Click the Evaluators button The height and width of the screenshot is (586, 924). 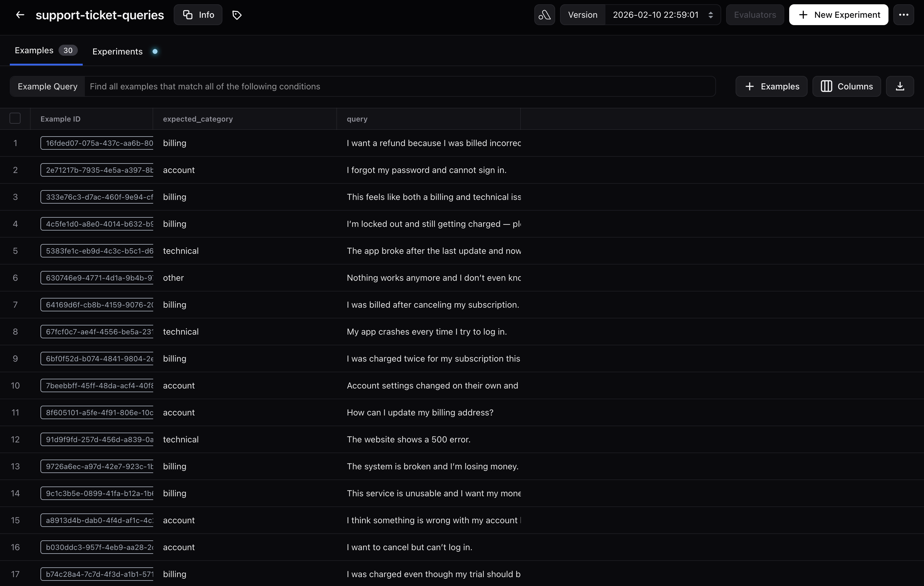pyautogui.click(x=754, y=15)
